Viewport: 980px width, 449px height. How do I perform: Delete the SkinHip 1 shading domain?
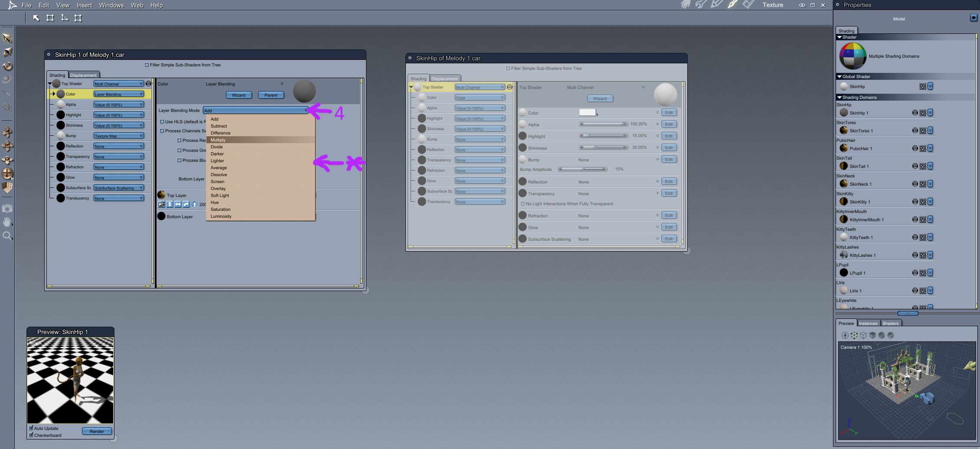click(x=915, y=113)
